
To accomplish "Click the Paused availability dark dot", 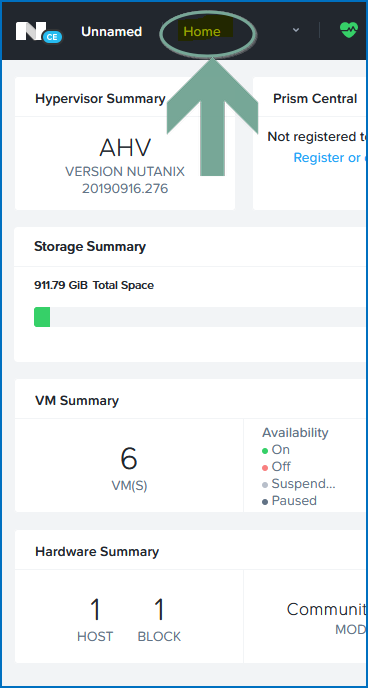I will click(265, 502).
